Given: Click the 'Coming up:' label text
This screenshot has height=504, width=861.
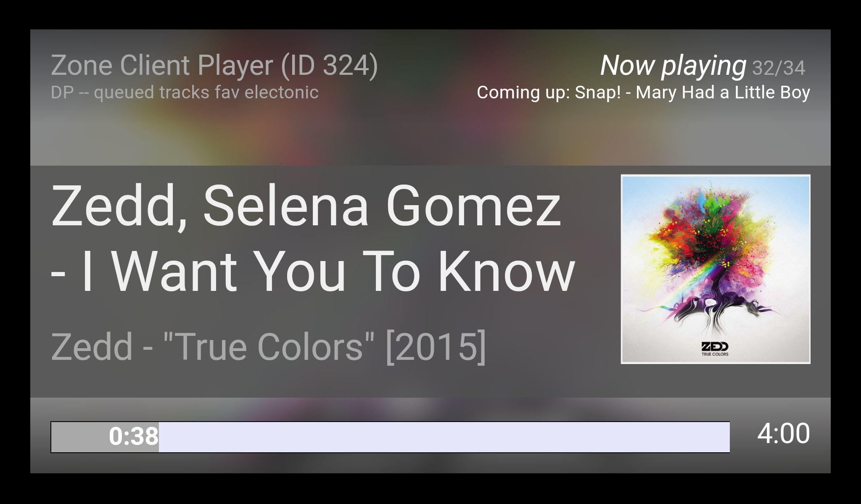Looking at the screenshot, I should [523, 92].
